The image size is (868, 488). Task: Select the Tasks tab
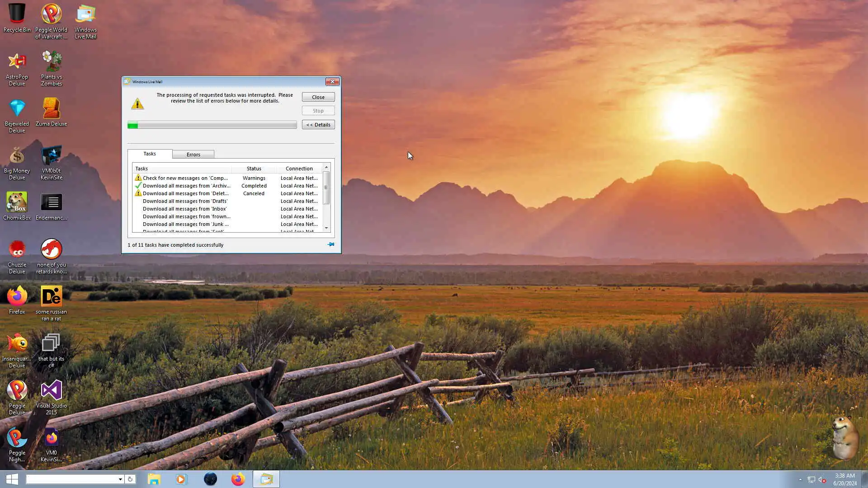[x=150, y=154]
